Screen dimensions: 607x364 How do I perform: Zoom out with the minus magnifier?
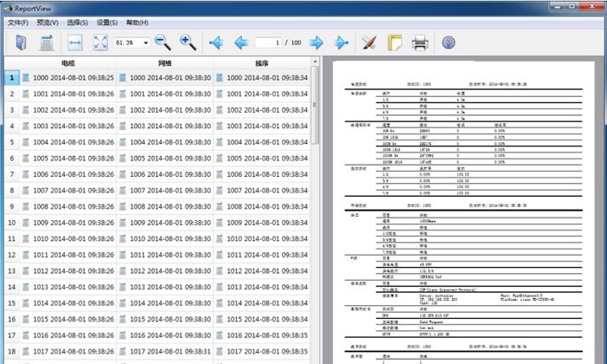click(163, 42)
